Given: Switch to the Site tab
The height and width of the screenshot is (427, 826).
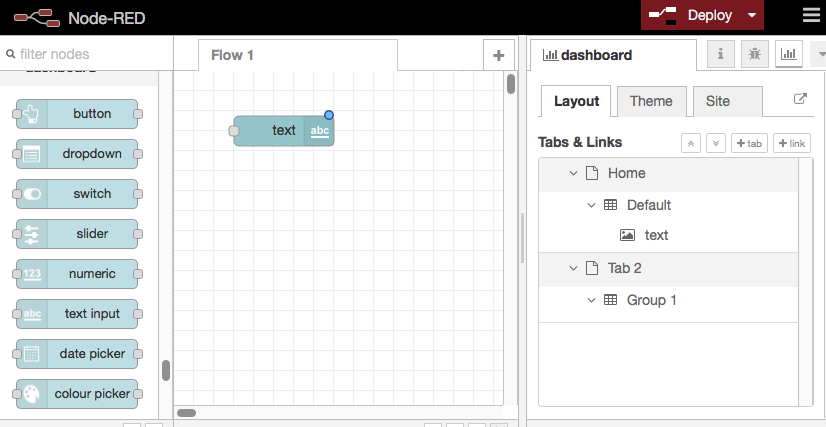Looking at the screenshot, I should point(727,101).
